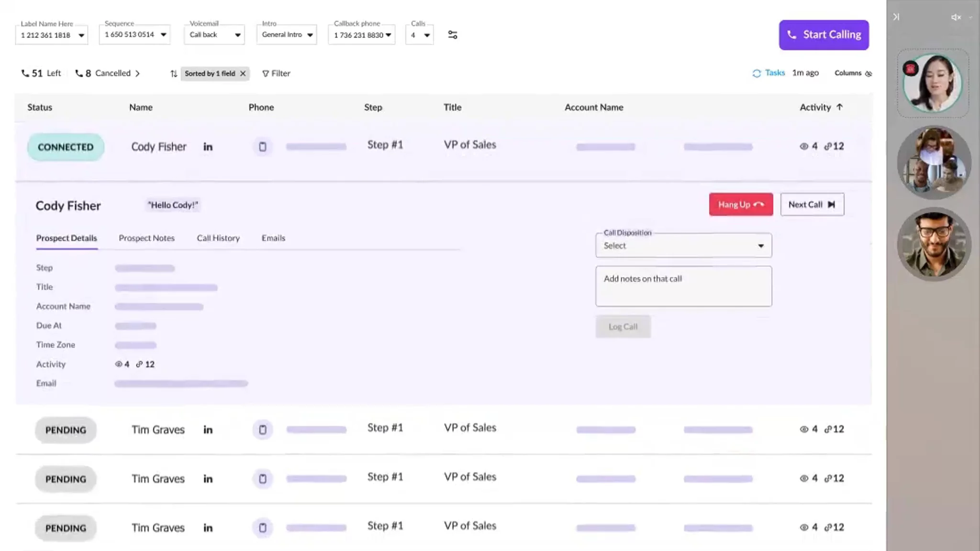Open Cody Fisher's LinkedIn profile icon
Screen dimensions: 980x551
point(208,147)
